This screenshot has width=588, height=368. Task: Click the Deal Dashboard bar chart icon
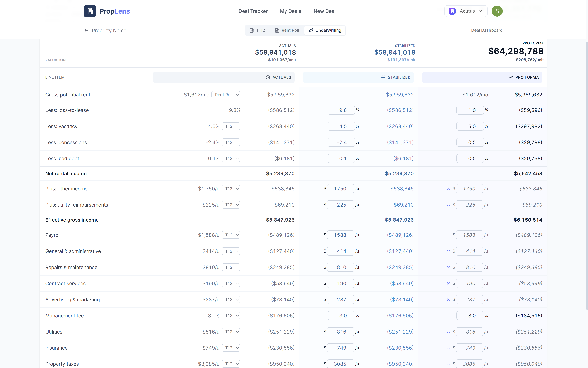click(467, 30)
